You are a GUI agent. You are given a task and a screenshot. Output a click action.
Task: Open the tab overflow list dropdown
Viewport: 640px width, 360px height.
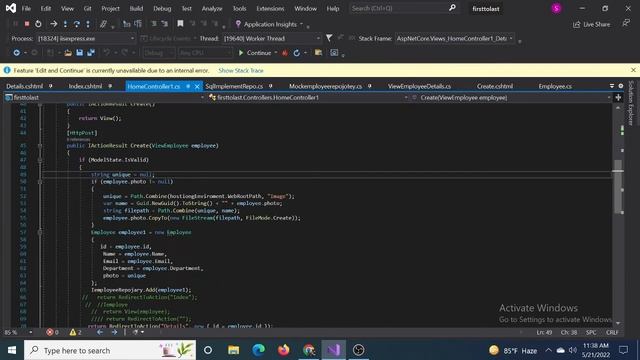[612, 86]
